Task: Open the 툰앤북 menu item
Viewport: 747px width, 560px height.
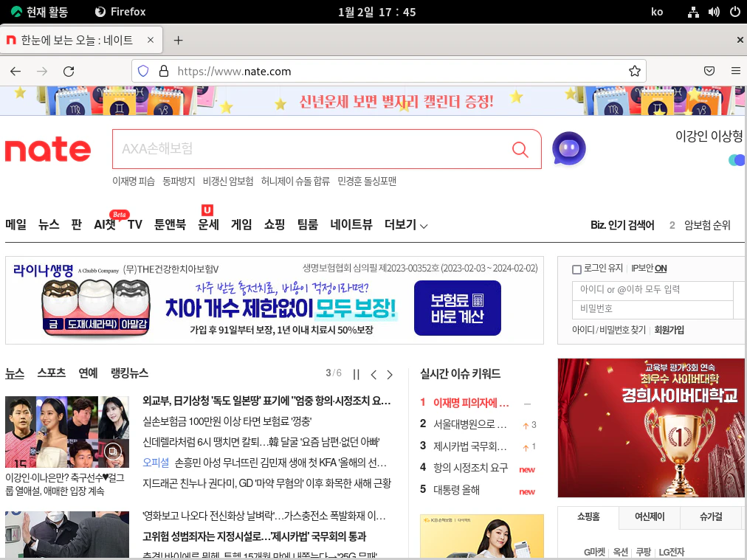Action: click(170, 225)
